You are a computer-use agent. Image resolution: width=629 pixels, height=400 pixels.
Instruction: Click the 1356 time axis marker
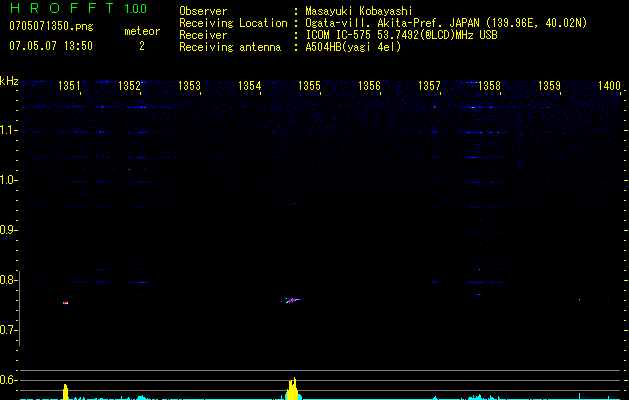(x=369, y=86)
